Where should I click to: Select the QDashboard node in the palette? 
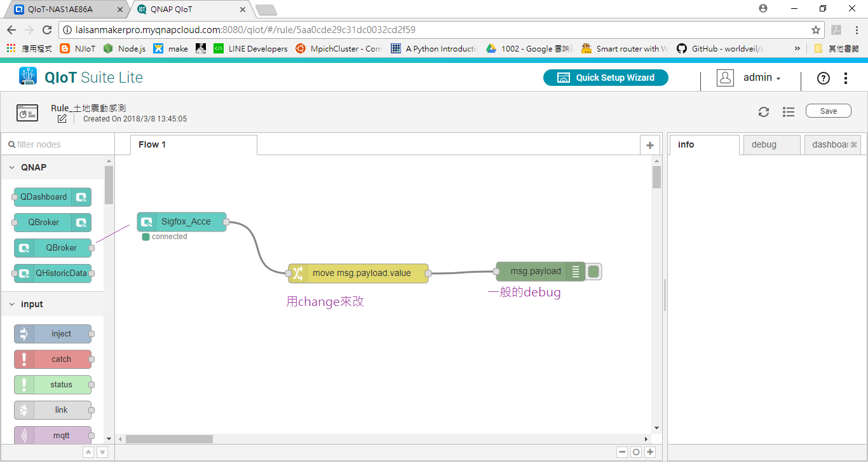coord(53,197)
